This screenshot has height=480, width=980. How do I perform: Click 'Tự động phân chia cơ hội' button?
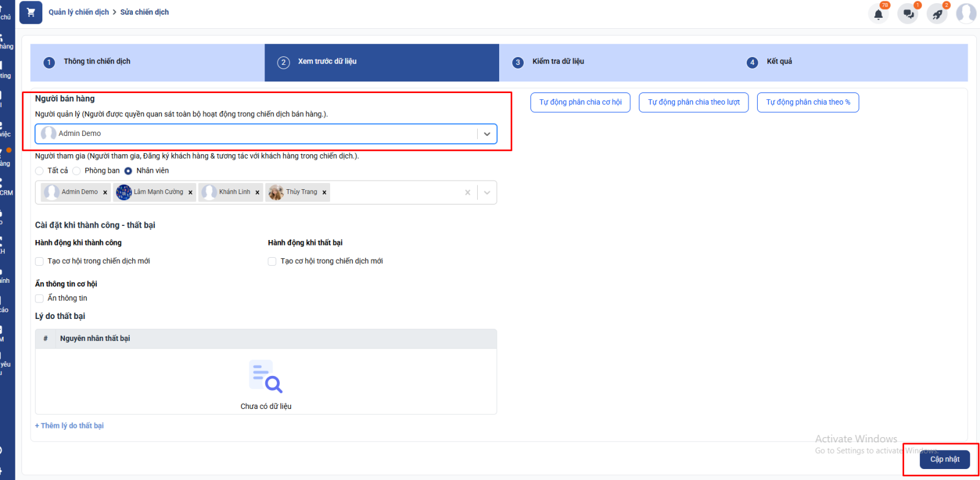pos(580,102)
